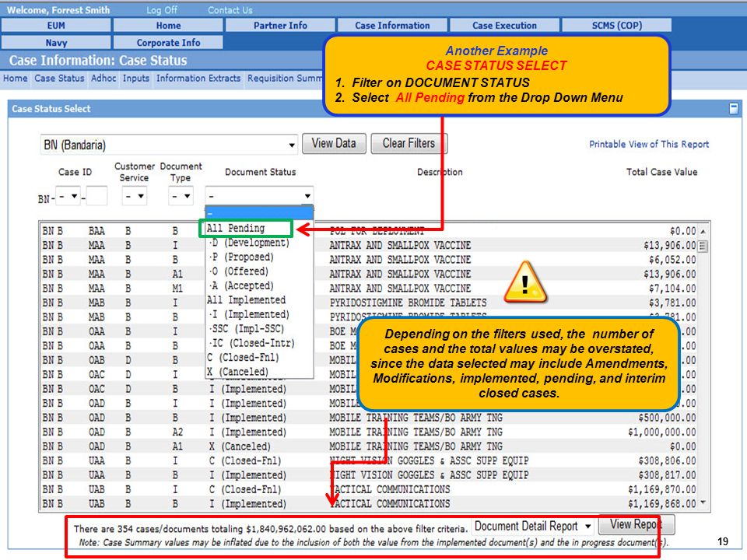Screen dimensions: 747x560
Task: Select the row valued $308,806.00
Action: pos(369,460)
